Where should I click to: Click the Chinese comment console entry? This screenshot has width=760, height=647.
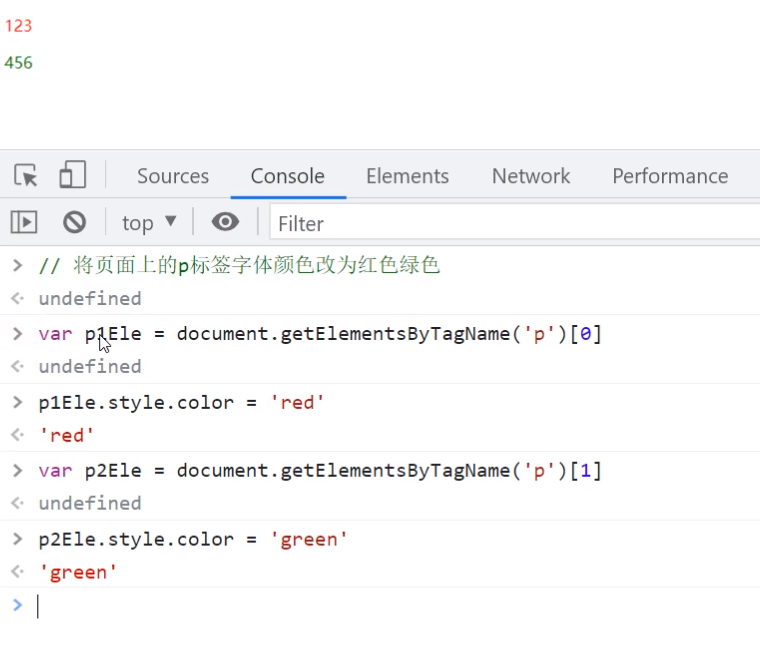coord(239,265)
